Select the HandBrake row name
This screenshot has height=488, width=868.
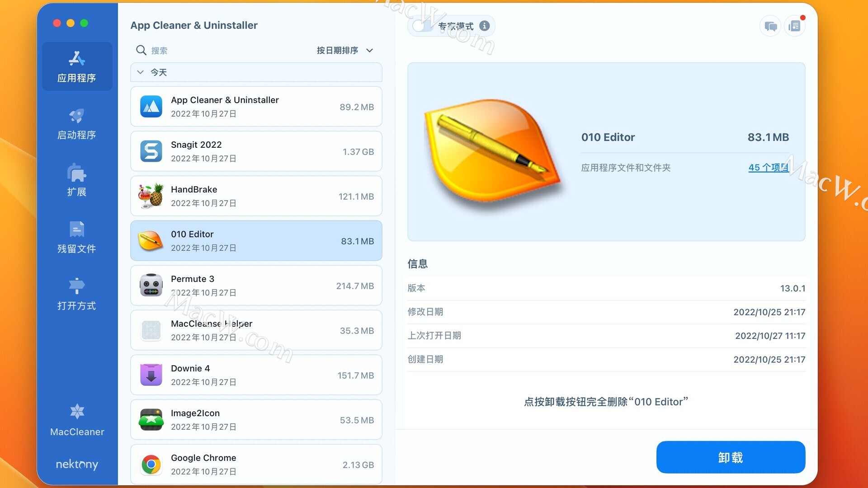194,189
